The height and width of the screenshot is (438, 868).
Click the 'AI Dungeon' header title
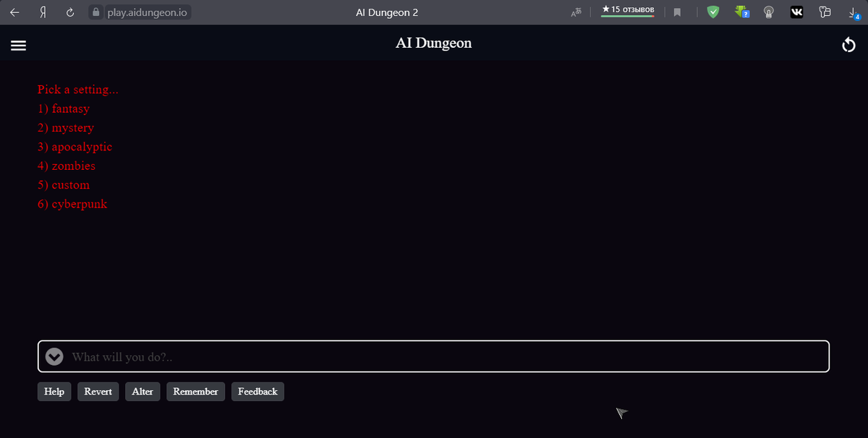point(434,43)
